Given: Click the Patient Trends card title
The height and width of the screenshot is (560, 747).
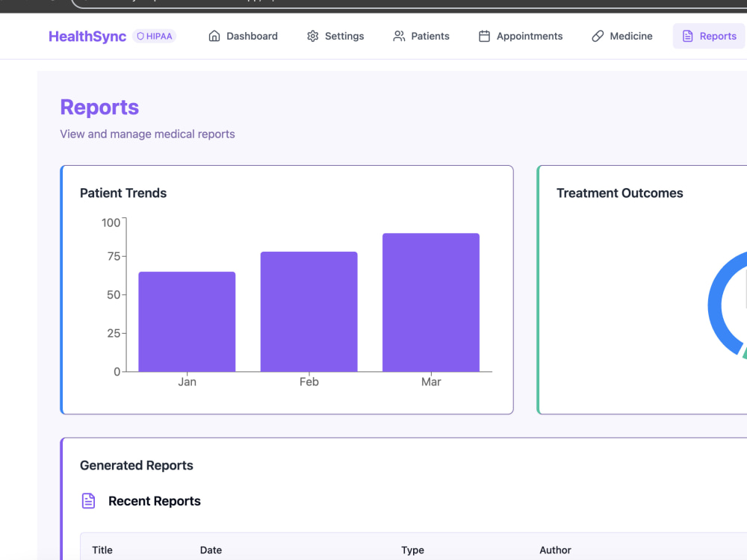Looking at the screenshot, I should [123, 193].
